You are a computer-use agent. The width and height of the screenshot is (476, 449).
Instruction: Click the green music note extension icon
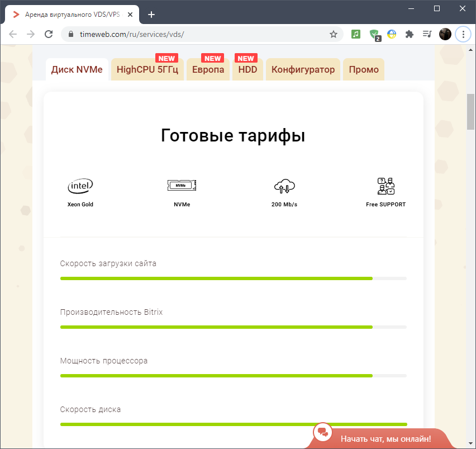click(x=356, y=34)
